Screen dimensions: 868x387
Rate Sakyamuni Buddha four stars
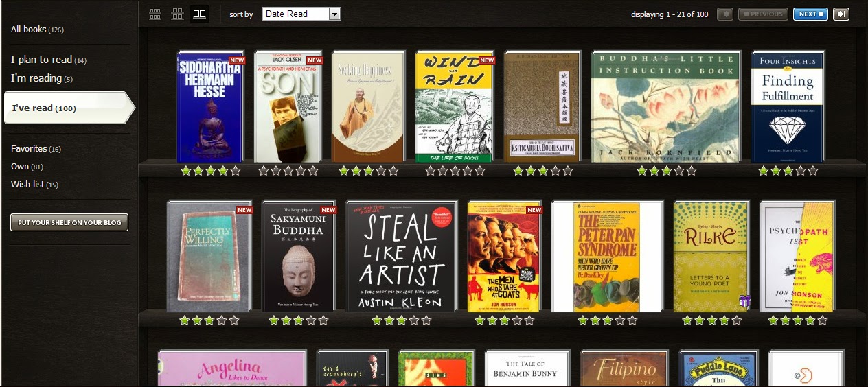point(311,320)
